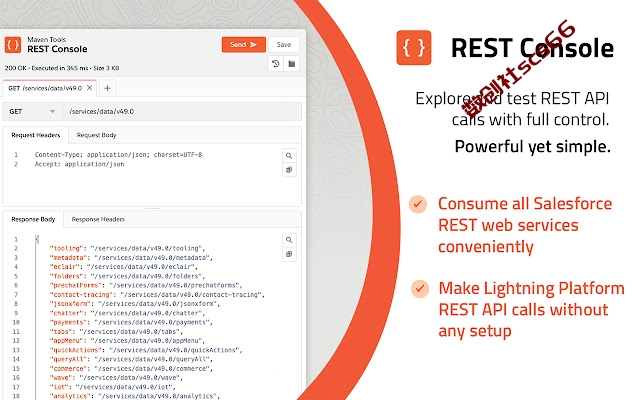Click the "quickActions" response line

click(x=146, y=350)
